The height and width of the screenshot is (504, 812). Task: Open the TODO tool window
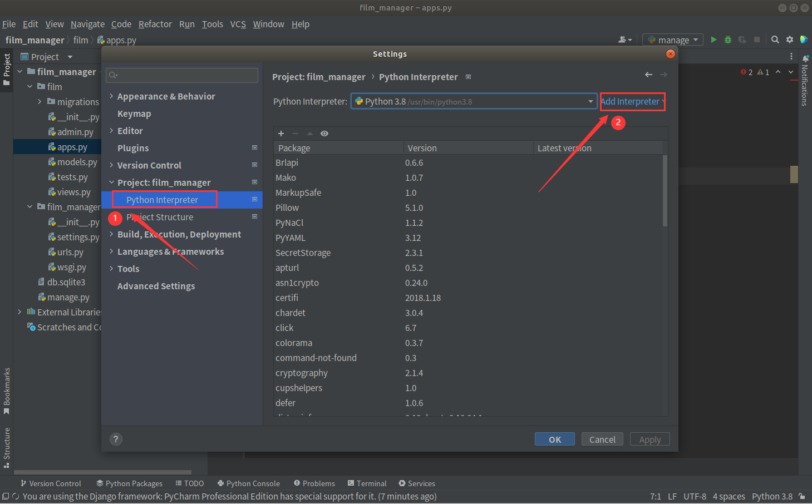(x=189, y=483)
